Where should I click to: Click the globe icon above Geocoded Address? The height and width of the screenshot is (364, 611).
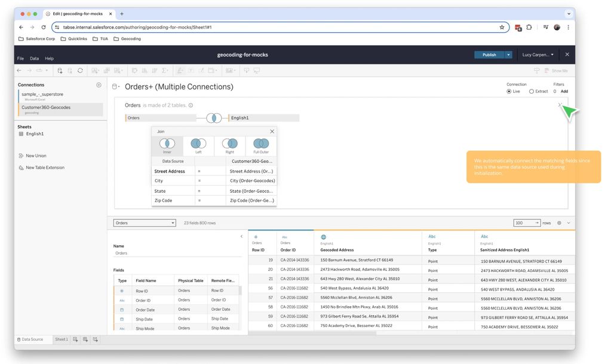(x=324, y=237)
